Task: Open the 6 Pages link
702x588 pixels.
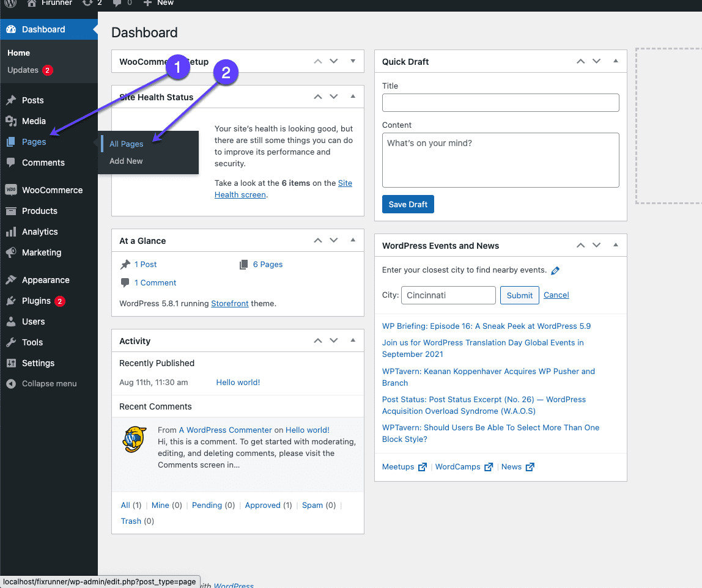Action: 268,265
